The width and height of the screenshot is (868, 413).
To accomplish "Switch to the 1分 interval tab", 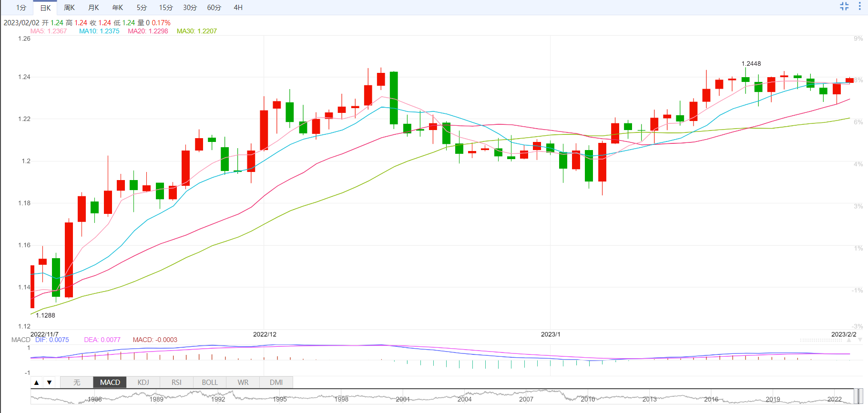I will coord(21,8).
